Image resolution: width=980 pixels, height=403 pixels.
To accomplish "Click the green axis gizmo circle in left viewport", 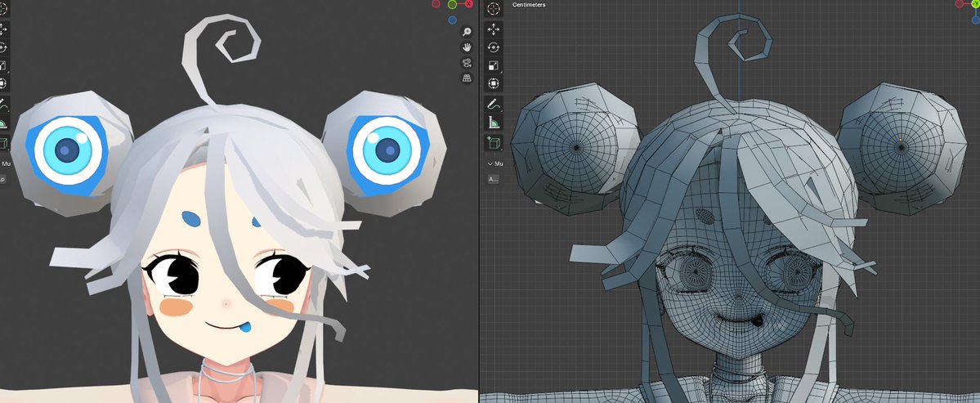I will point(453,4).
